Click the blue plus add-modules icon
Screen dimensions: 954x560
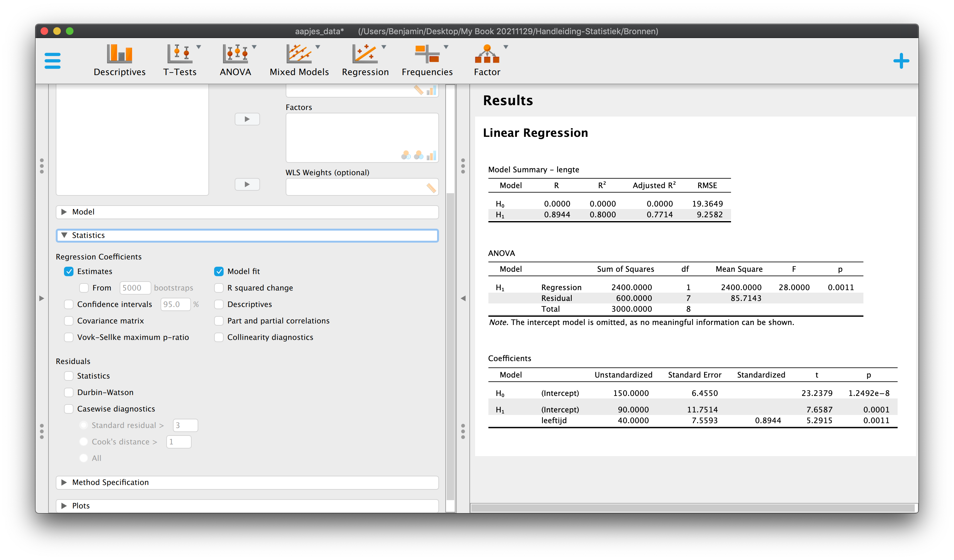click(x=901, y=60)
